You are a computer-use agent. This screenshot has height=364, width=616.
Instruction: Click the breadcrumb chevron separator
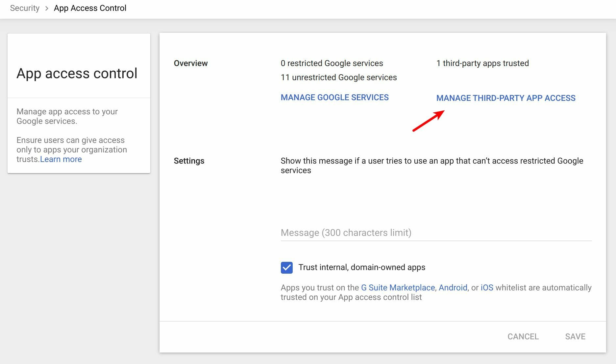(46, 8)
